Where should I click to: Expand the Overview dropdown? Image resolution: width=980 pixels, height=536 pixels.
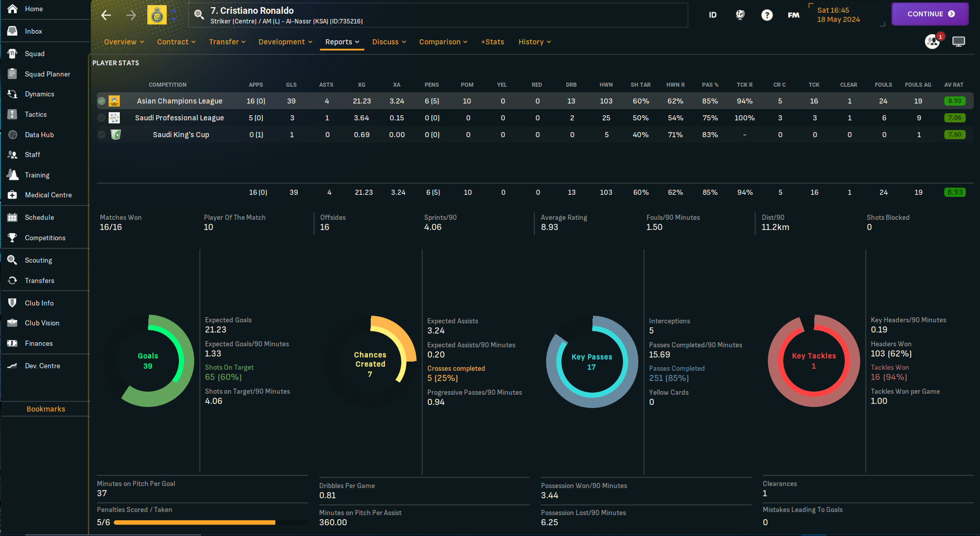[124, 42]
